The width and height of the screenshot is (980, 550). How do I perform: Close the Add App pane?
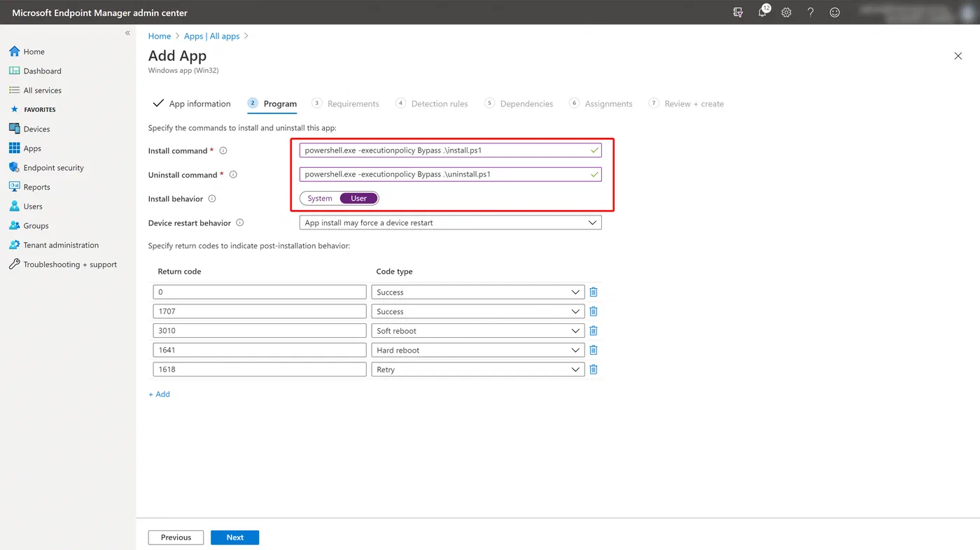point(958,56)
